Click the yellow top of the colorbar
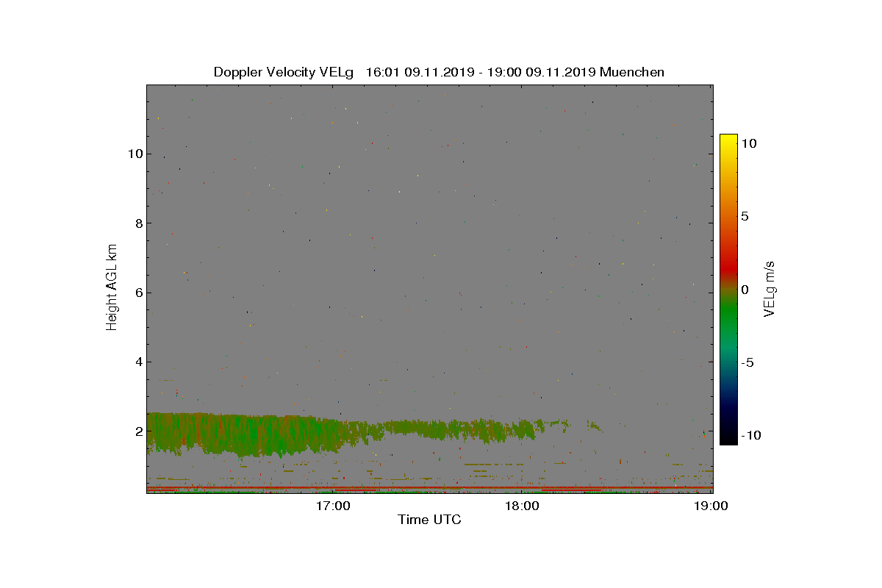This screenshot has height=588, width=882. (728, 140)
